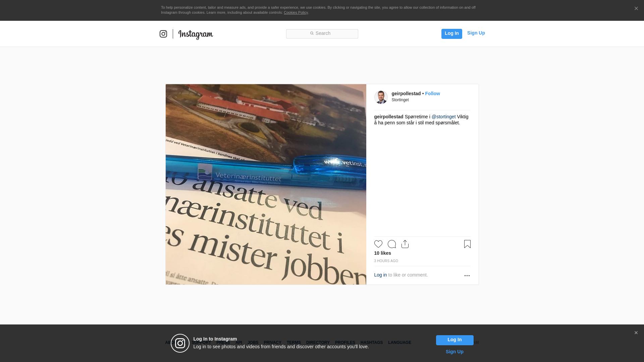Viewport: 644px width, 362px height.
Task: Open the post options ellipsis menu
Action: (x=467, y=276)
